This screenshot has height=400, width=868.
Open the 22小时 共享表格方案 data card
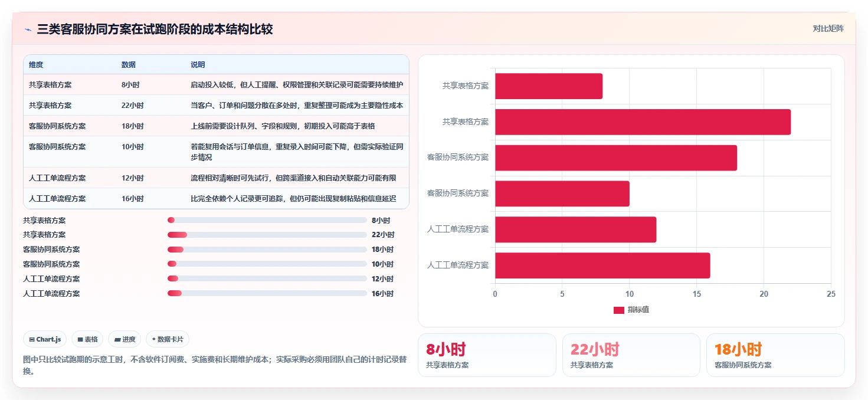tap(631, 355)
